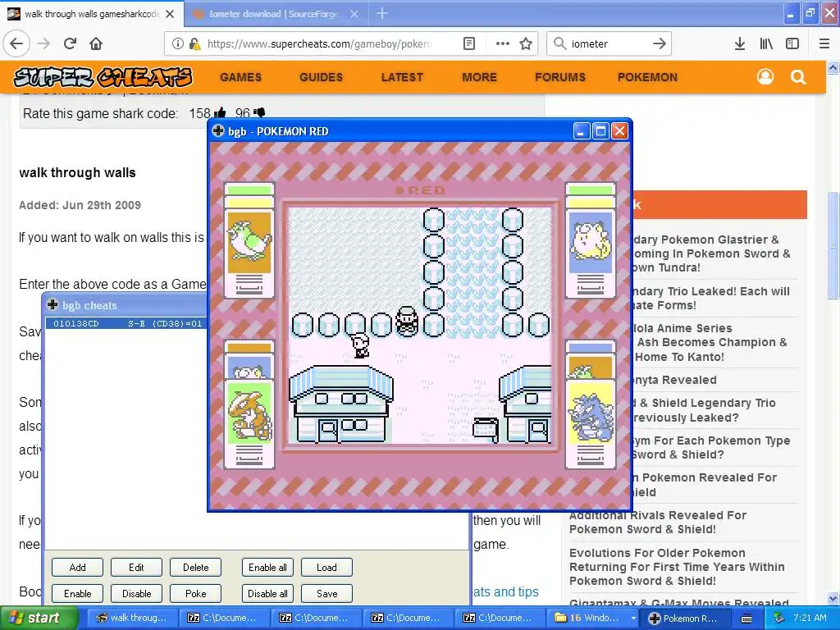Click the Enable all button
The height and width of the screenshot is (630, 840).
(x=267, y=568)
